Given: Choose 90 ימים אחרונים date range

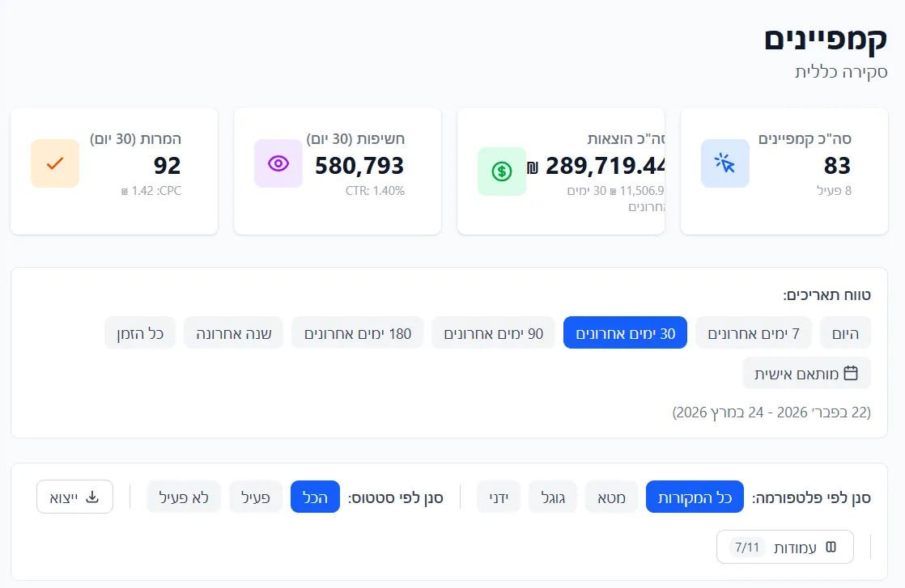Looking at the screenshot, I should (494, 332).
